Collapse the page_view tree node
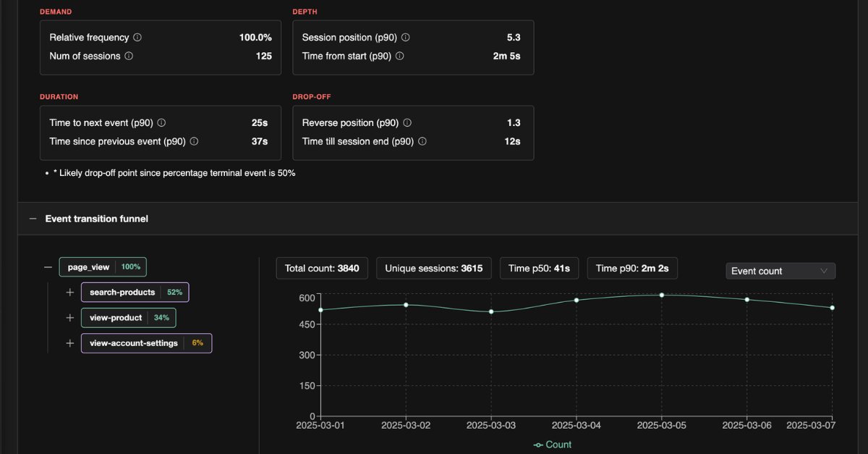Viewport: 868px width, 454px height. 48,267
